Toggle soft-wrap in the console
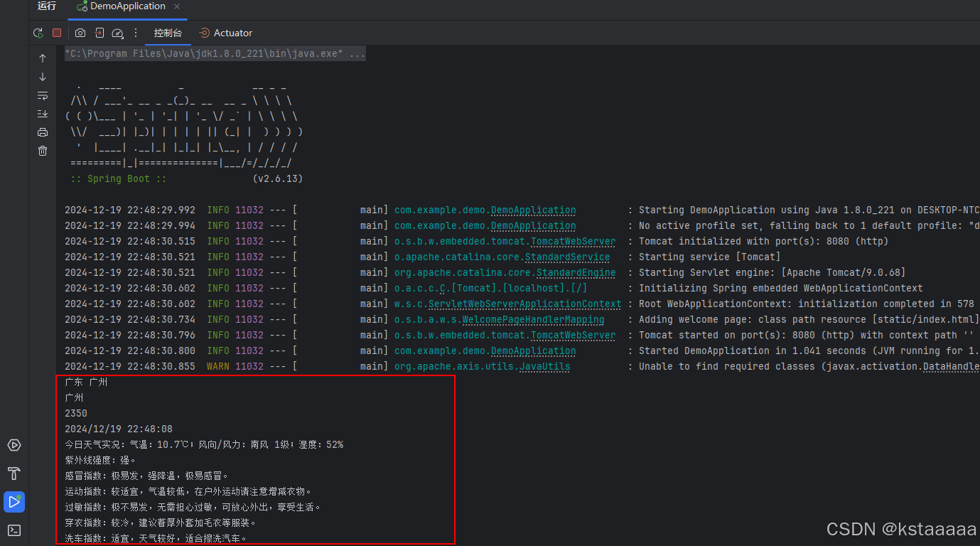This screenshot has width=980, height=546. click(42, 95)
